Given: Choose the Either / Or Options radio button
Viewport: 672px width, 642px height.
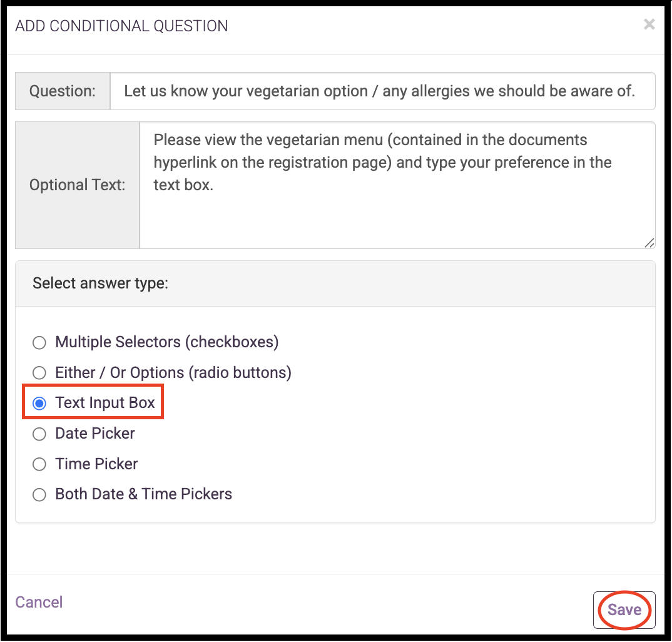Looking at the screenshot, I should (x=39, y=374).
